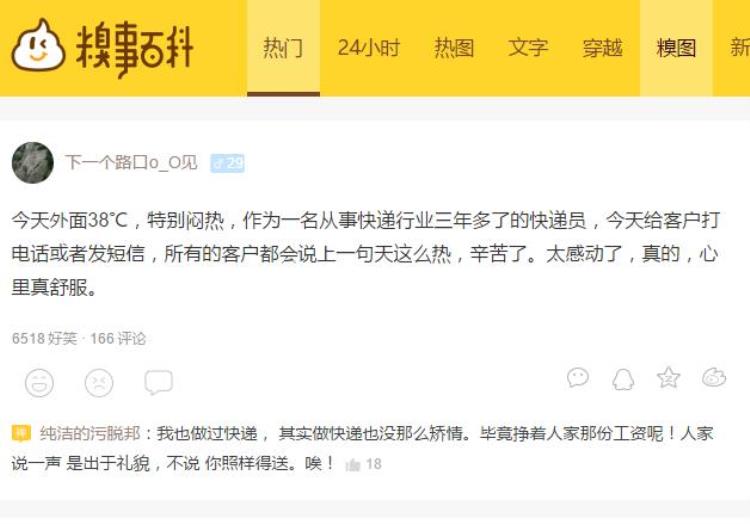Share the post via QQ penguin icon
Image resolution: width=750 pixels, height=524 pixels.
tap(623, 379)
